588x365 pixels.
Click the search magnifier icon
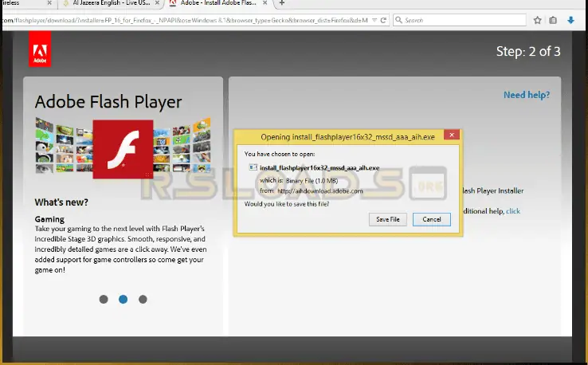click(x=398, y=20)
